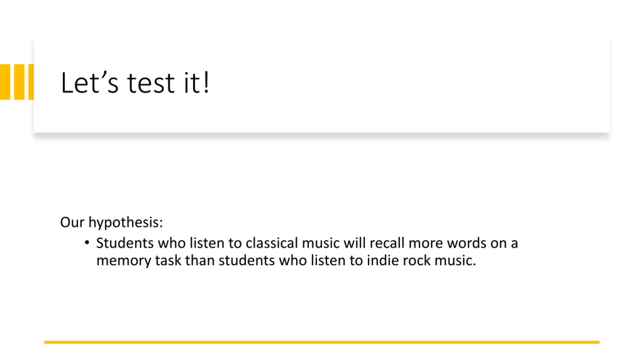This screenshot has height=362, width=644.
Task: Click the middle yellow vertical bar
Action: [x=19, y=82]
